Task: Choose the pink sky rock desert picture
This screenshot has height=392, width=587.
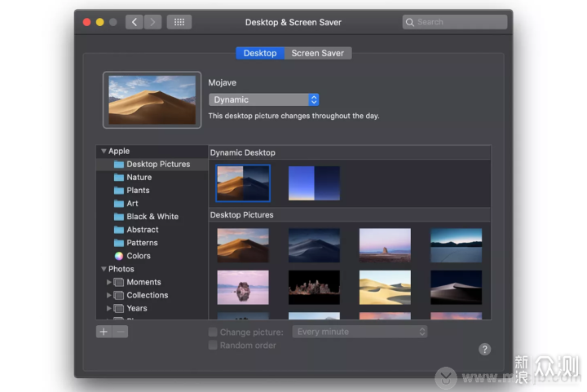Action: pos(385,245)
